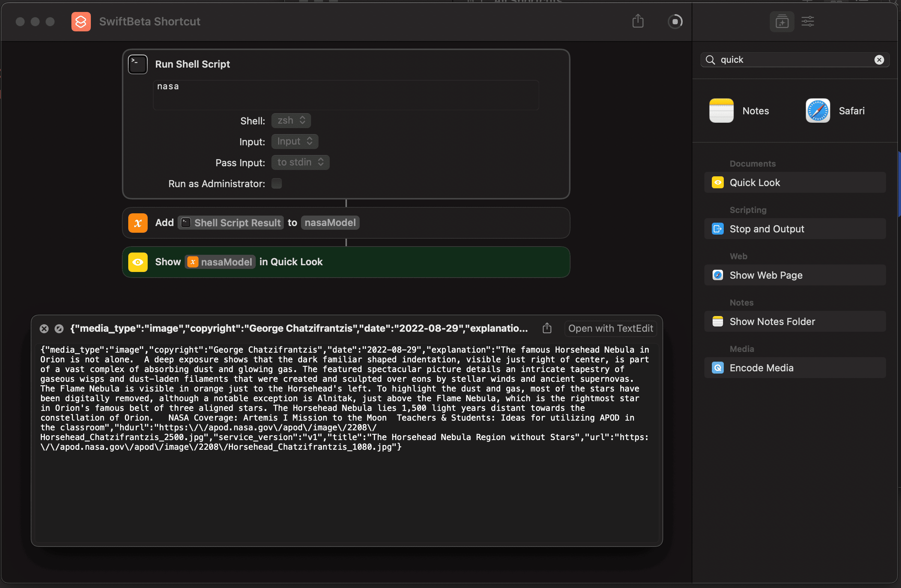Add the Encode Media action
The width and height of the screenshot is (901, 588).
(794, 368)
